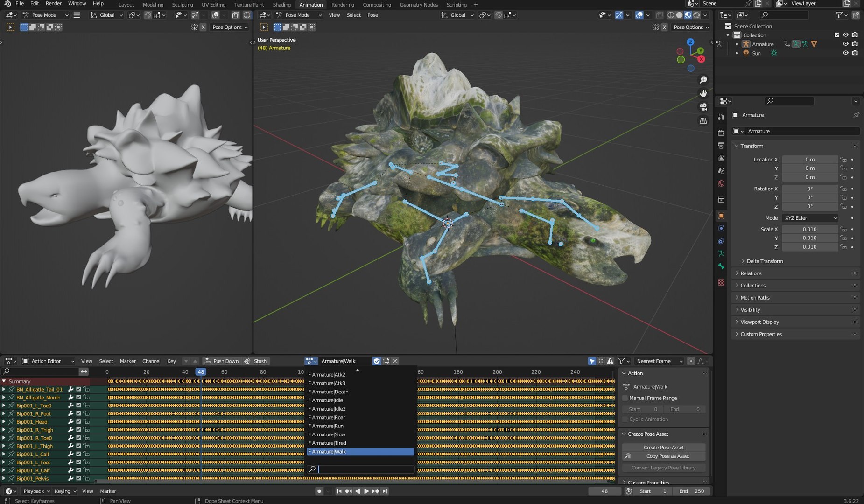Open the Collection properties tab
Screen dimensions: 864x504
tap(721, 200)
